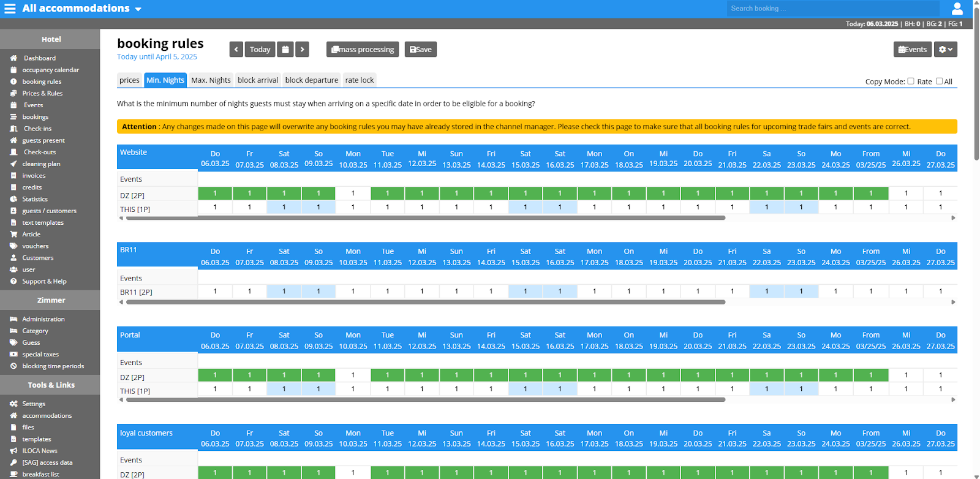Image resolution: width=980 pixels, height=479 pixels.
Task: Click the Article shopping cart icon
Action: (13, 234)
